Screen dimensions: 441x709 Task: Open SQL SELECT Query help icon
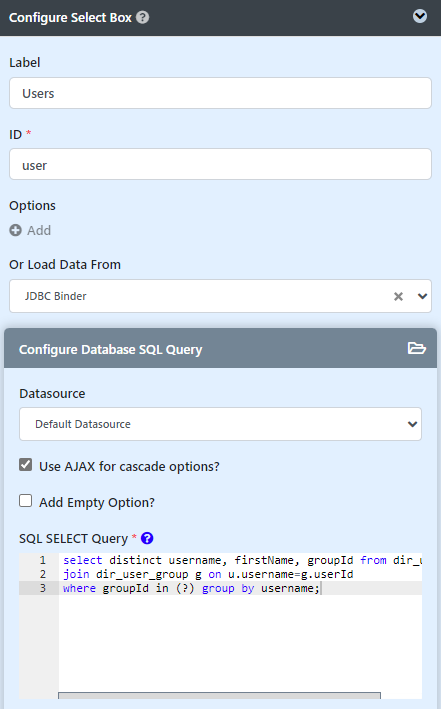click(147, 539)
